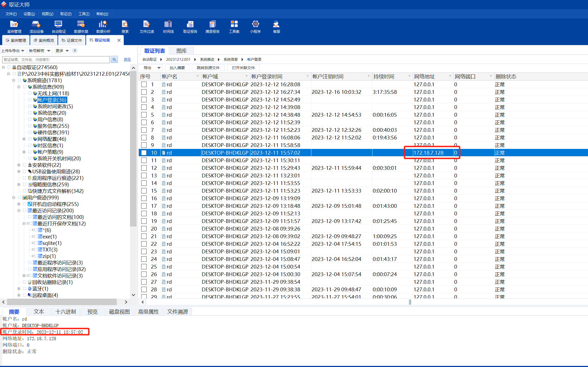Viewport: 588px width, 367px height.
Task: Open the 工具(T) menu
Action: [x=84, y=14]
